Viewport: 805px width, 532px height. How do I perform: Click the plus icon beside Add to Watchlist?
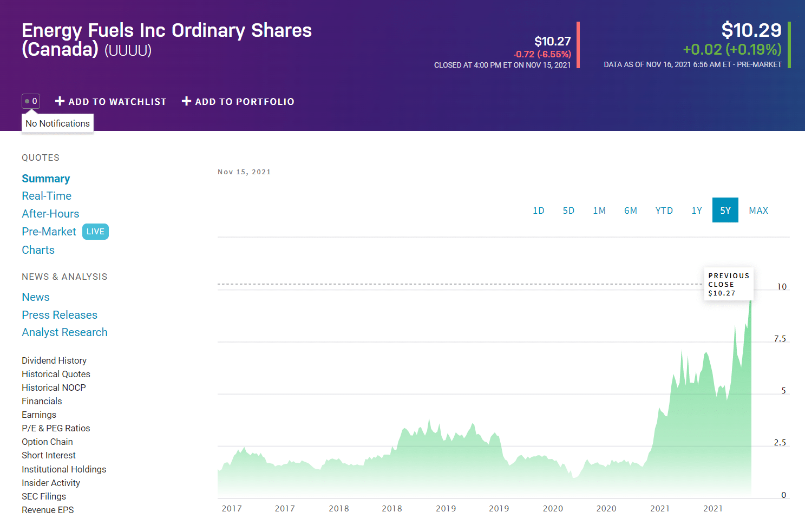pos(60,101)
